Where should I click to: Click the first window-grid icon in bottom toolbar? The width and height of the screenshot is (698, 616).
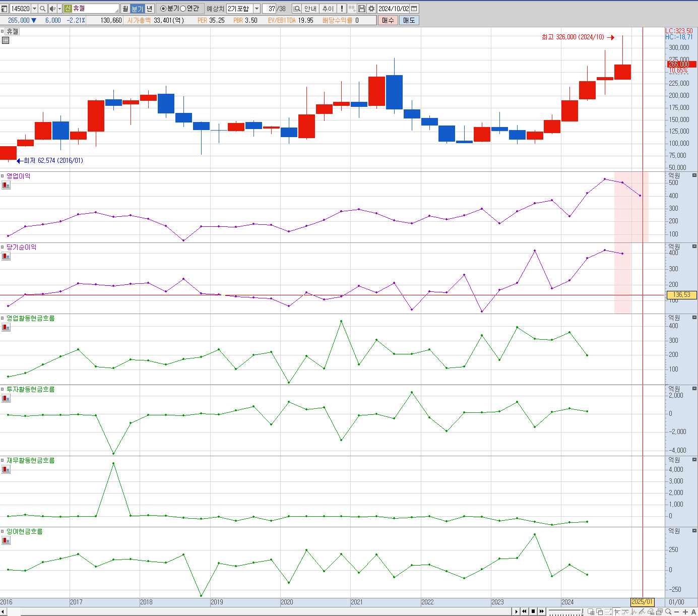[x=591, y=611]
